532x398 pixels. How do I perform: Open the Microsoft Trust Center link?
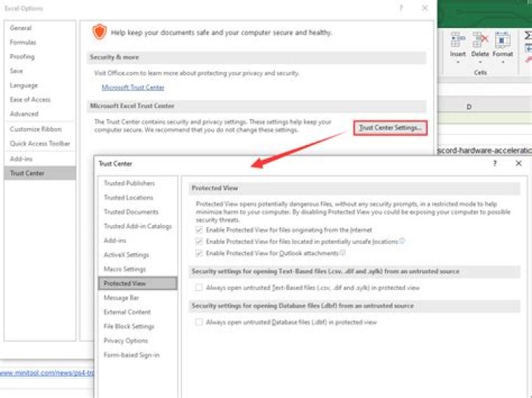(x=133, y=87)
